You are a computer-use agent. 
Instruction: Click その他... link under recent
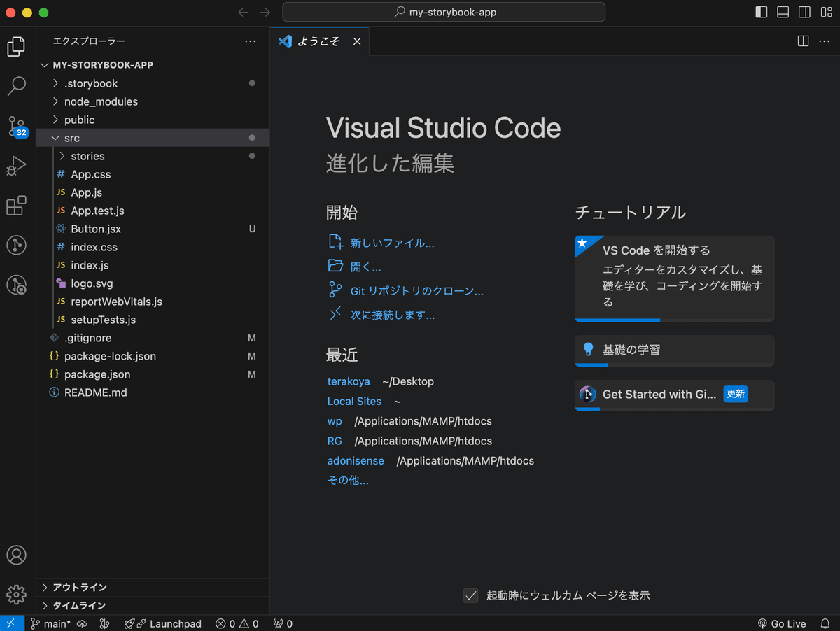348,481
